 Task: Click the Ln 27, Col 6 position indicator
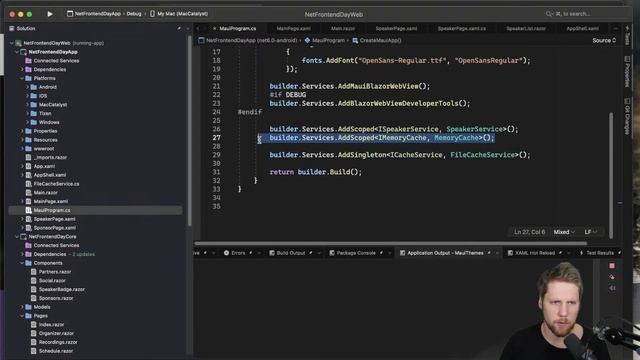(529, 232)
